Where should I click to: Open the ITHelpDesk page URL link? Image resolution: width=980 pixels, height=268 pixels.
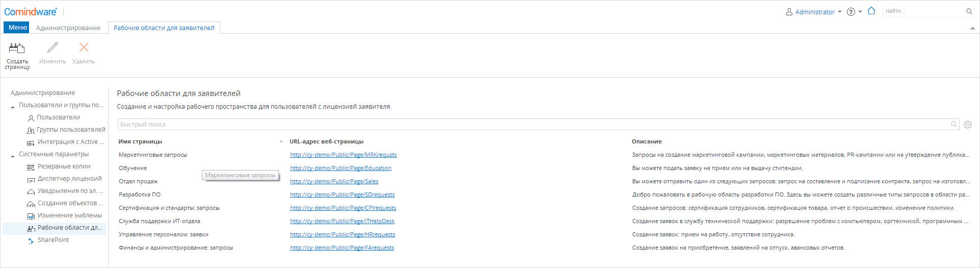pos(342,221)
